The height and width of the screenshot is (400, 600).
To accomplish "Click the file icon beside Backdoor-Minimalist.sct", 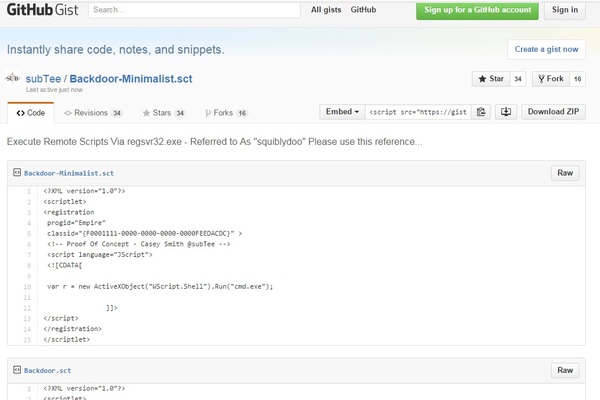I will 17,173.
